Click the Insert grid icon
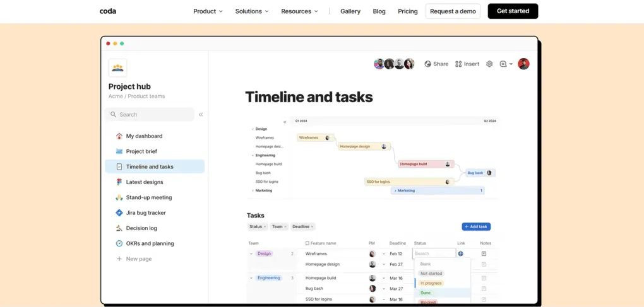This screenshot has height=307, width=644. tap(458, 64)
